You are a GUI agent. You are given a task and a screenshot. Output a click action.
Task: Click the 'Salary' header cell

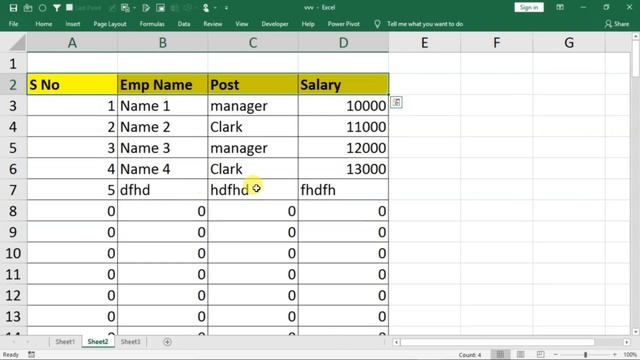click(x=343, y=84)
